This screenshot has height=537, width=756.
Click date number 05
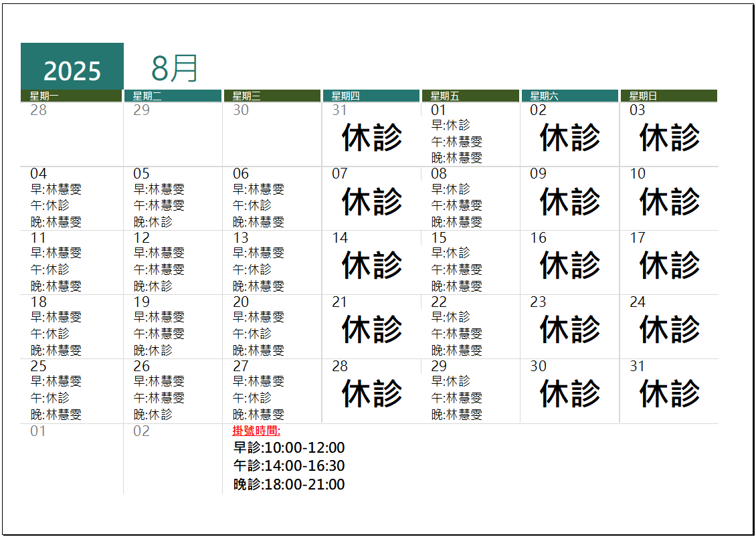coord(142,173)
